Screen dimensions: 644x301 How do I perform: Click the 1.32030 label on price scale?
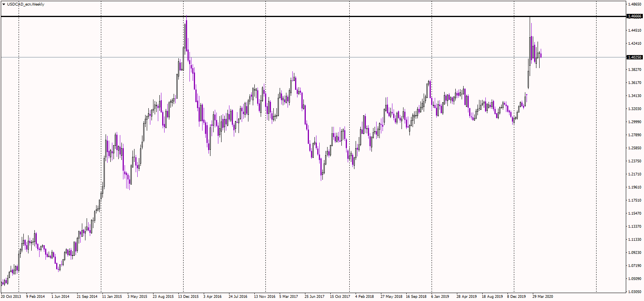tap(635, 109)
